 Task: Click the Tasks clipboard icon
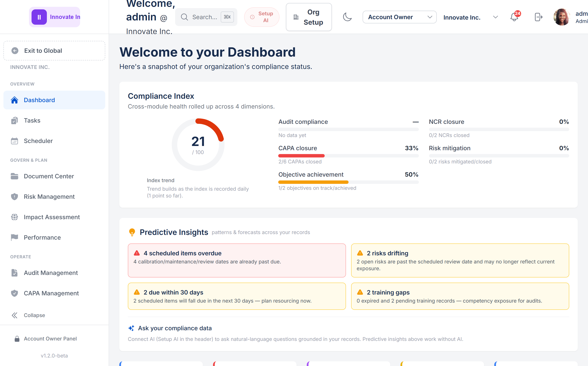click(14, 121)
